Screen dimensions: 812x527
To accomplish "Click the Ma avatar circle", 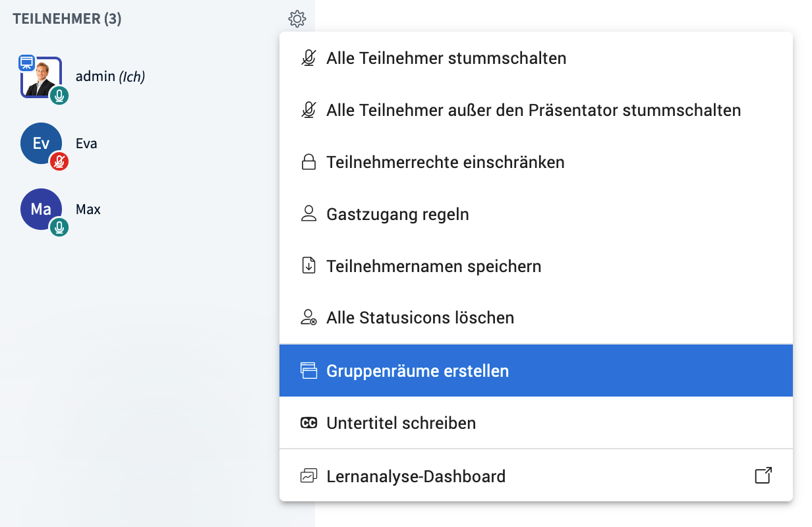I will (x=41, y=209).
